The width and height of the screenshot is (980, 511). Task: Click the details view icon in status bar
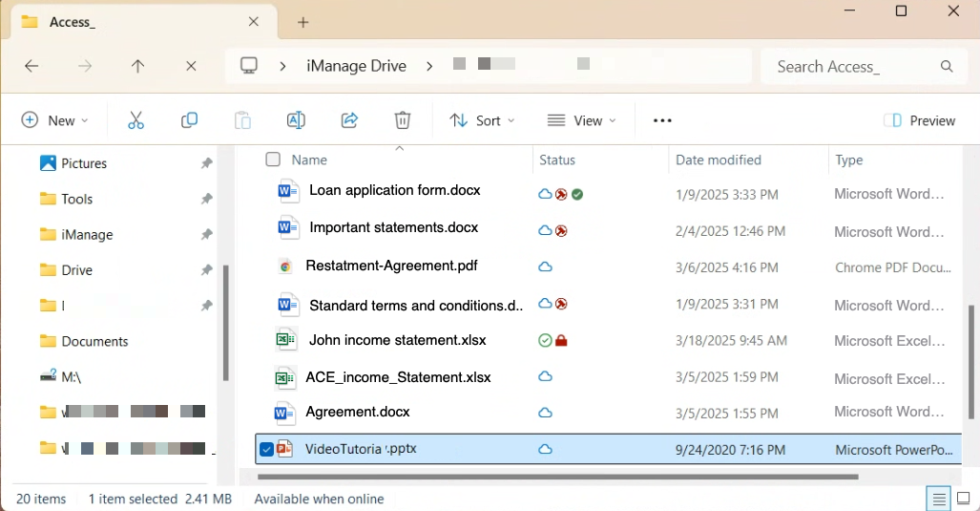click(939, 499)
